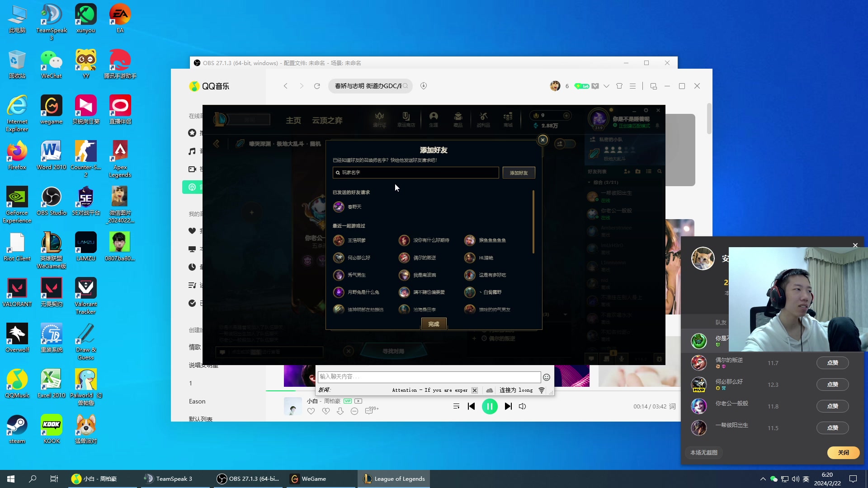Viewport: 868px width, 488px height.
Task: Show lyrics with the 词 icon
Action: [672, 406]
